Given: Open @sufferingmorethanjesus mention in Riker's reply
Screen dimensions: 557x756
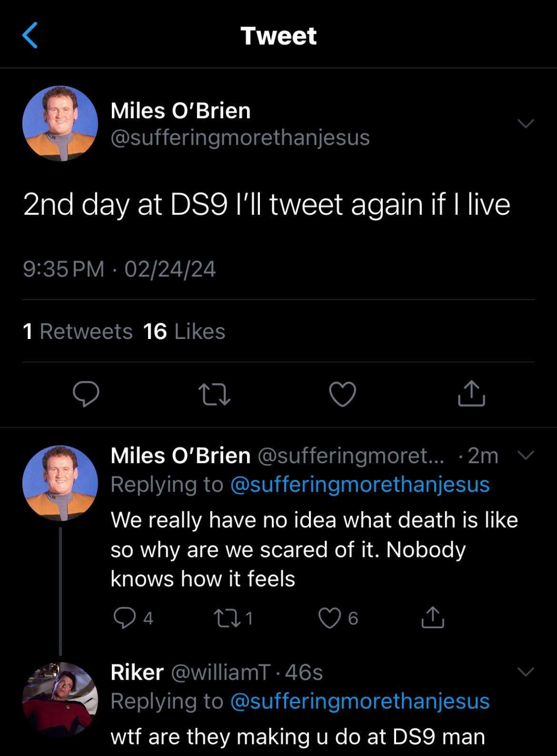Looking at the screenshot, I should [x=360, y=701].
